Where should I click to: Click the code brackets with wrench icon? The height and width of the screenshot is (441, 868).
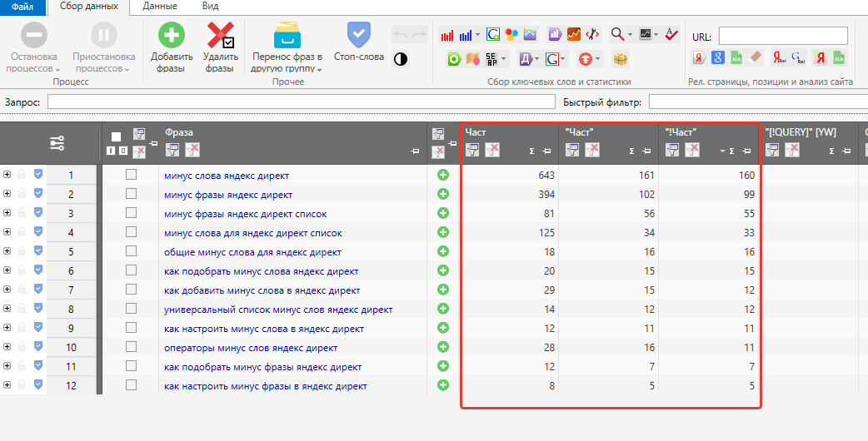click(591, 35)
